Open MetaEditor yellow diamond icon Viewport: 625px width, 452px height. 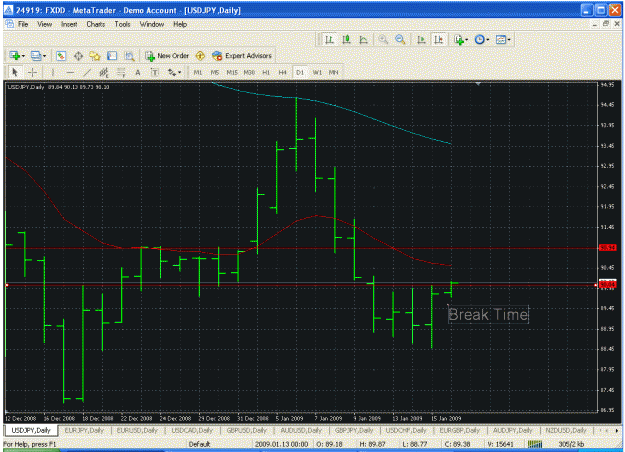(200, 56)
